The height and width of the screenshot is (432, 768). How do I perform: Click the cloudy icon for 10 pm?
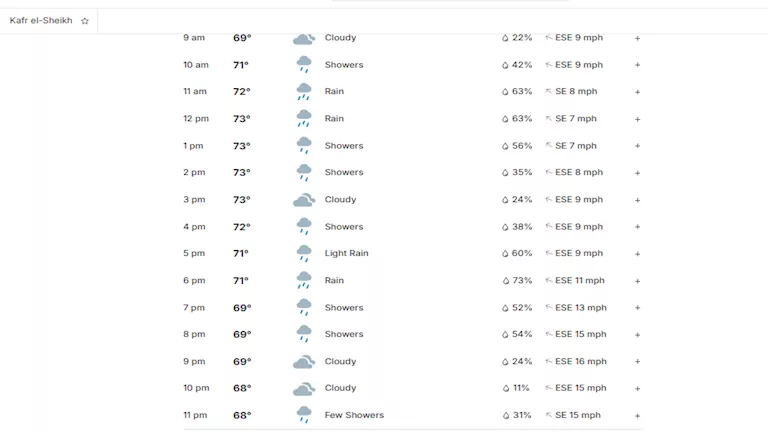(304, 388)
